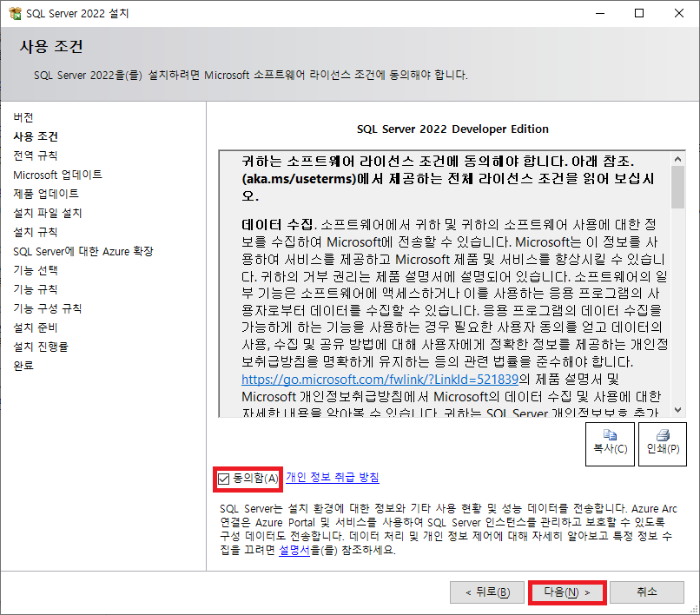Image resolution: width=700 pixels, height=615 pixels.
Task: Select the Microsoft 업데이트 step
Action: click(x=57, y=175)
